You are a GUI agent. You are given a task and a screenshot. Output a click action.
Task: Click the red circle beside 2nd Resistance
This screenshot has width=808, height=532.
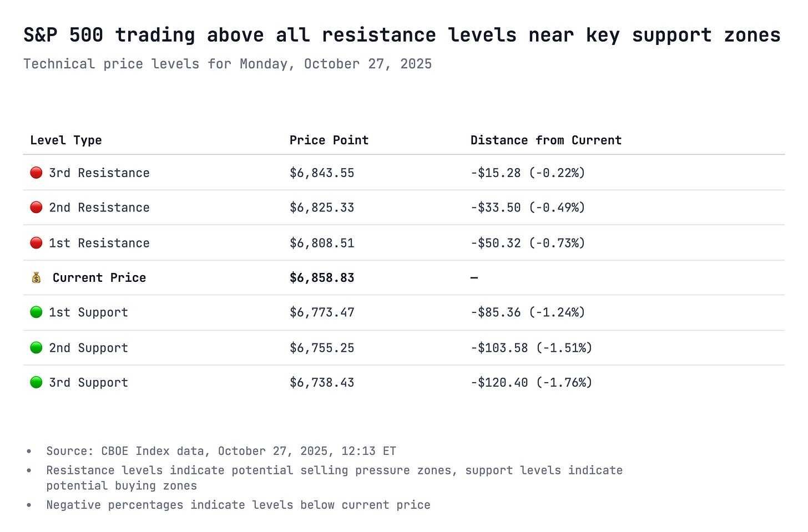tap(36, 207)
